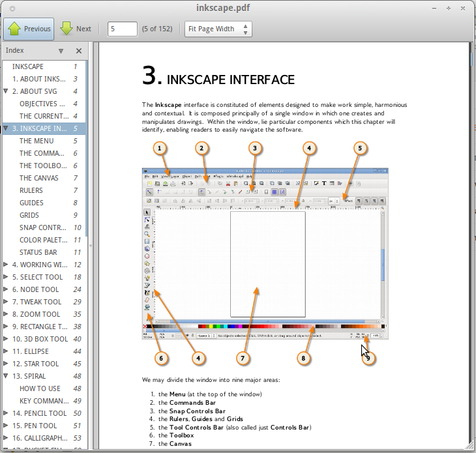The height and width of the screenshot is (453, 476).
Task: Close the Index sidebar
Action: tap(79, 51)
